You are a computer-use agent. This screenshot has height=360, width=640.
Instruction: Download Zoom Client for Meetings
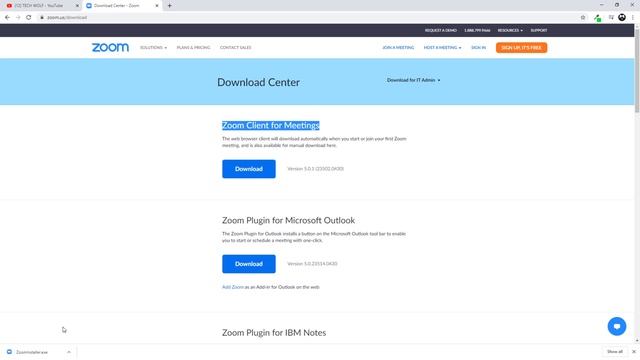click(x=249, y=169)
